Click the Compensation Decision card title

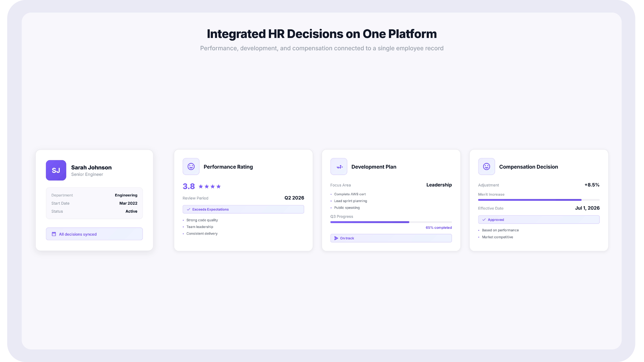pos(529,167)
